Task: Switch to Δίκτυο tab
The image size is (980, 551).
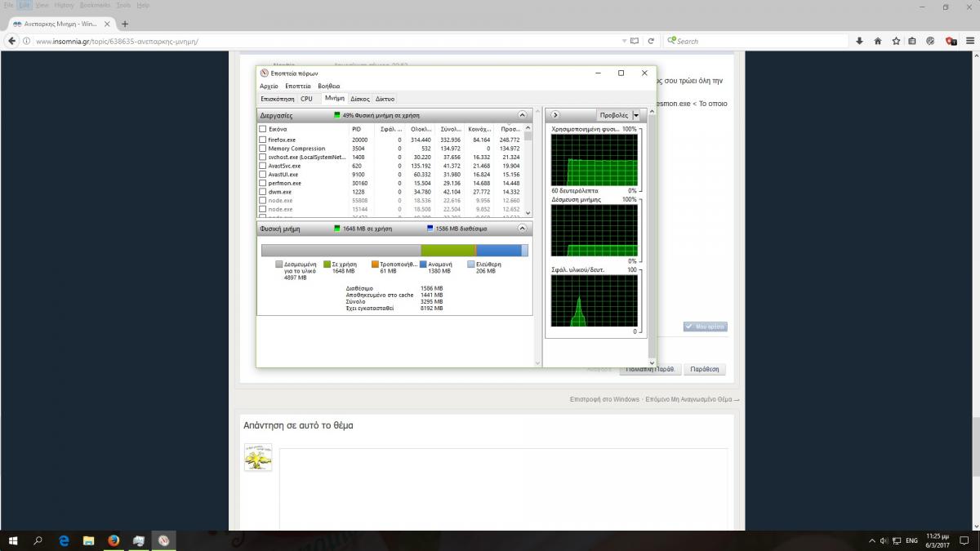Action: pos(385,99)
